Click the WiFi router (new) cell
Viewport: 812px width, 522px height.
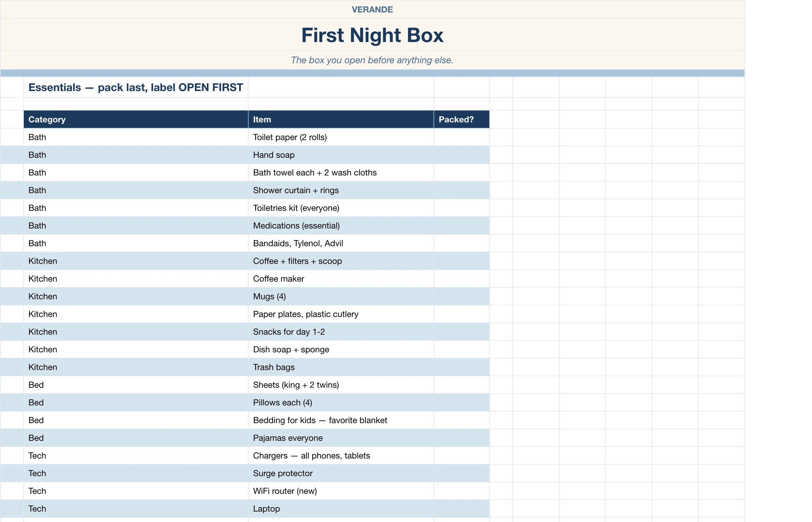tap(341, 491)
